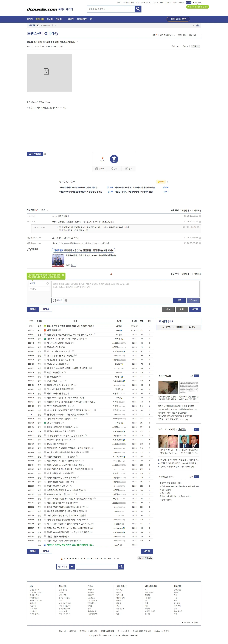Click bottom gallery search magnifier button
The image size is (228, 644).
point(121,566)
